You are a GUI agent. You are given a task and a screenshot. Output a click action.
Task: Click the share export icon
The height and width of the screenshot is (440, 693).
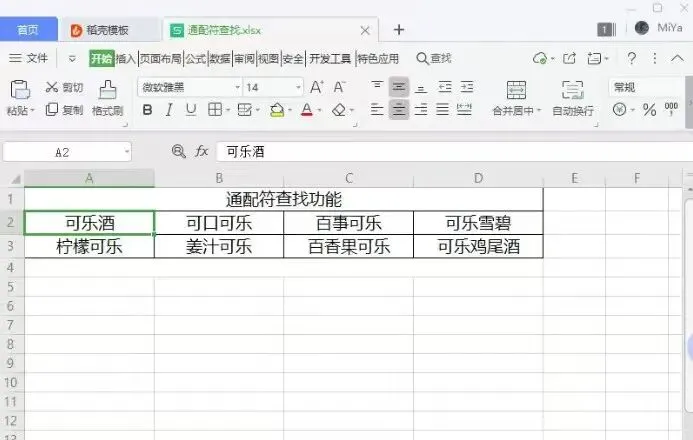coord(569,58)
